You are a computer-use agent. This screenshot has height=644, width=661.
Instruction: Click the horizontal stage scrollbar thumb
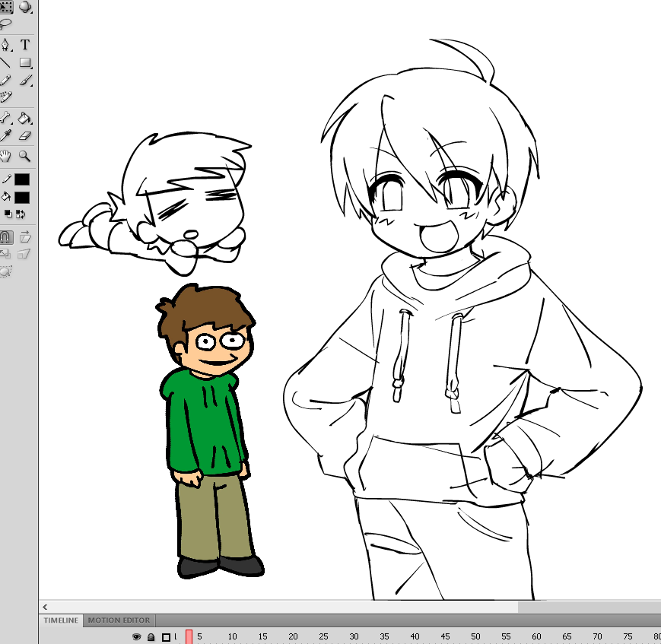(589, 607)
